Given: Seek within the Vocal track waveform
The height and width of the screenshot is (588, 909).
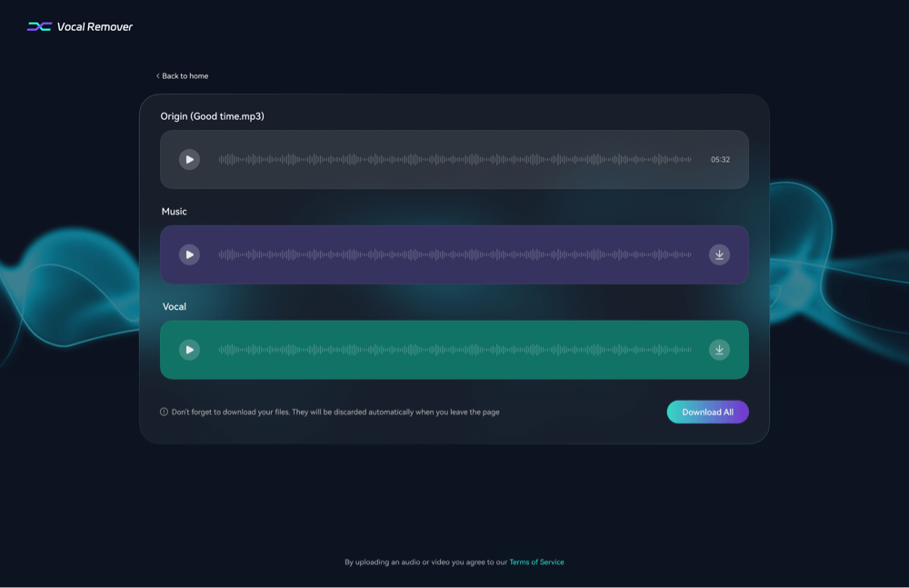Looking at the screenshot, I should [454, 349].
